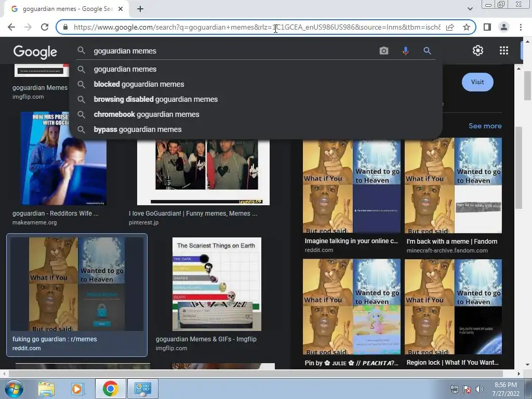The height and width of the screenshot is (399, 532).
Task: Click the control panel taskbar icon
Action: (142, 389)
